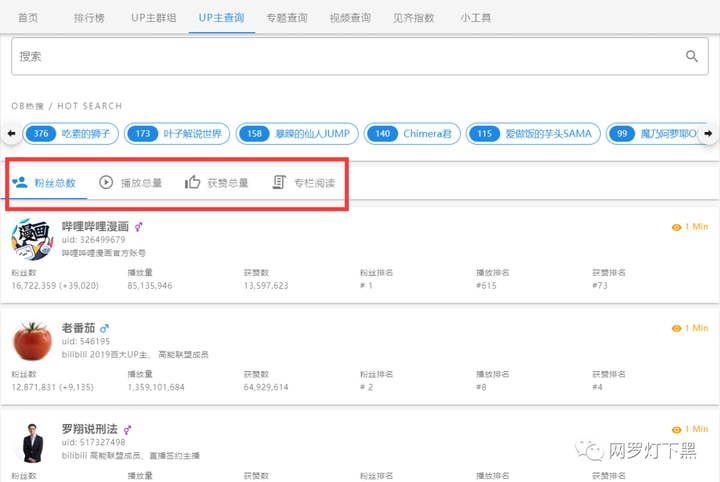Click 1 Min label on 哔哩哔哩漫画 card
This screenshot has height=482, width=720.
tap(697, 227)
